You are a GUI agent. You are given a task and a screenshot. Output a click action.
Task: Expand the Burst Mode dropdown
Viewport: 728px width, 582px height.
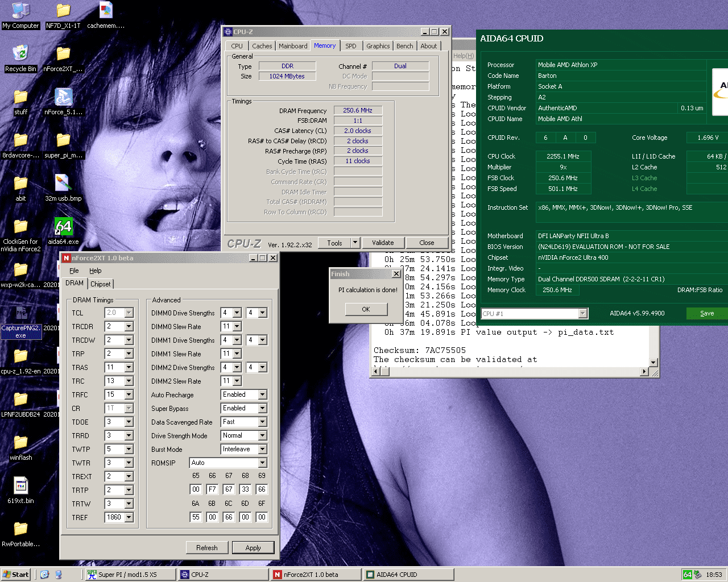coord(262,449)
